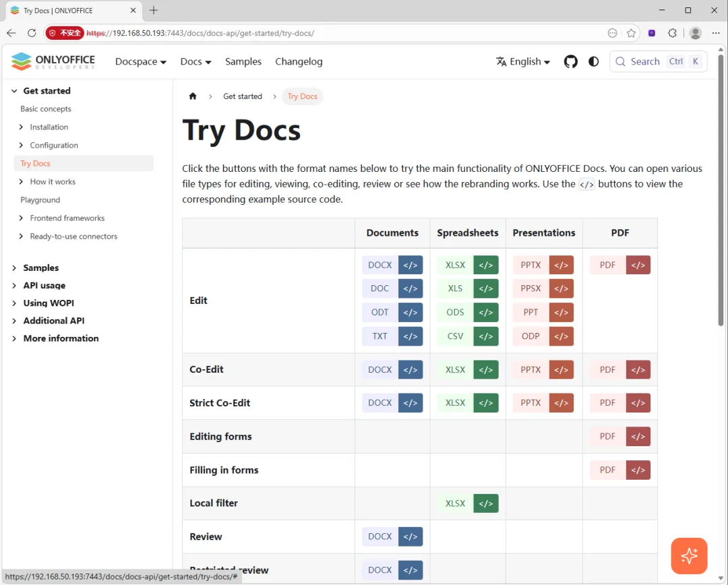The height and width of the screenshot is (585, 728).
Task: View source code for Edit PDF
Action: pyautogui.click(x=638, y=265)
